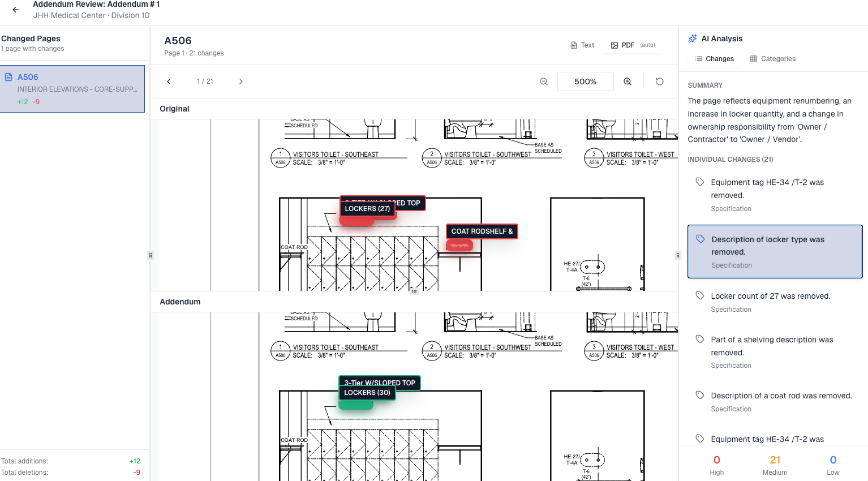The image size is (868, 481).
Task: Switch to Text view mode
Action: click(582, 45)
